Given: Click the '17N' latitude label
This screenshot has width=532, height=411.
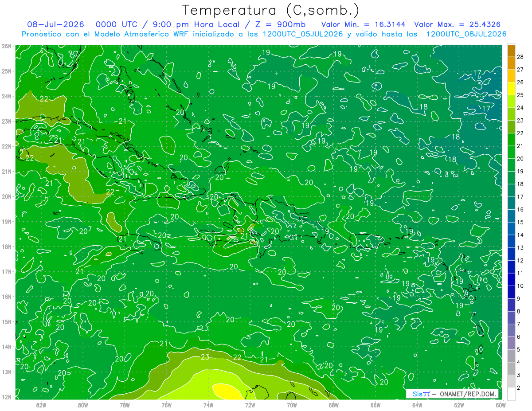Looking at the screenshot, I should (6, 272).
